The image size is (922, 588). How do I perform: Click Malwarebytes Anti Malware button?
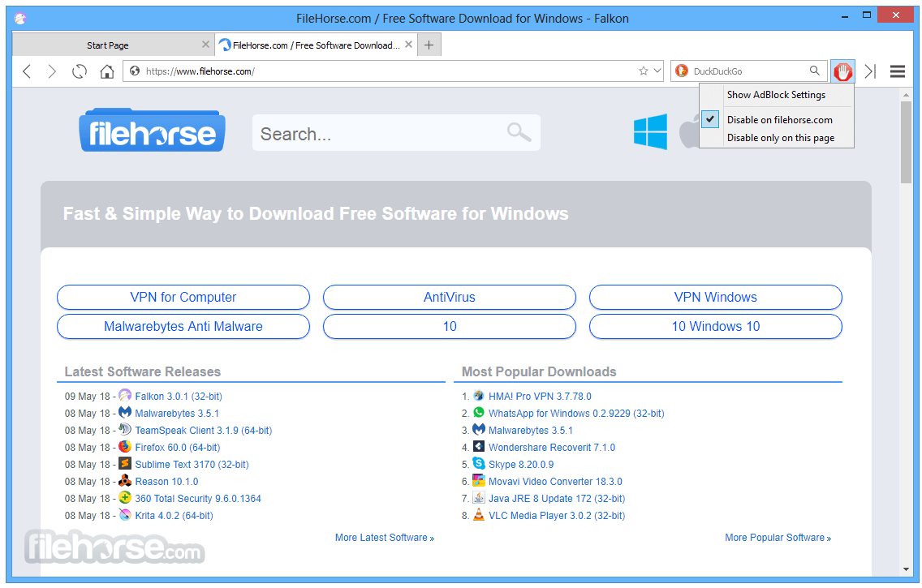click(183, 327)
